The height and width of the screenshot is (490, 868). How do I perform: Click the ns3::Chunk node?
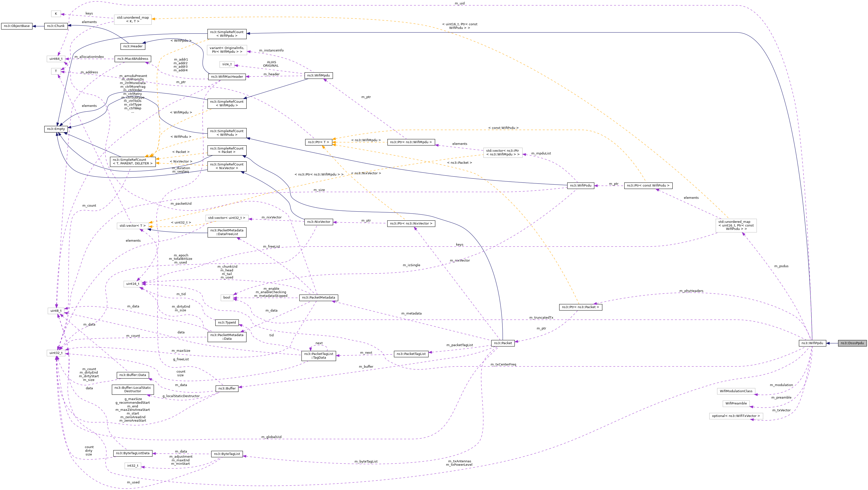click(x=56, y=26)
